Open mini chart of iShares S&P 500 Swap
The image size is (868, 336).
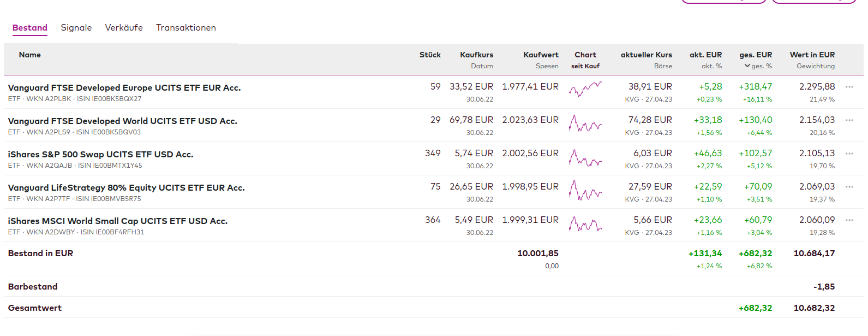[585, 158]
